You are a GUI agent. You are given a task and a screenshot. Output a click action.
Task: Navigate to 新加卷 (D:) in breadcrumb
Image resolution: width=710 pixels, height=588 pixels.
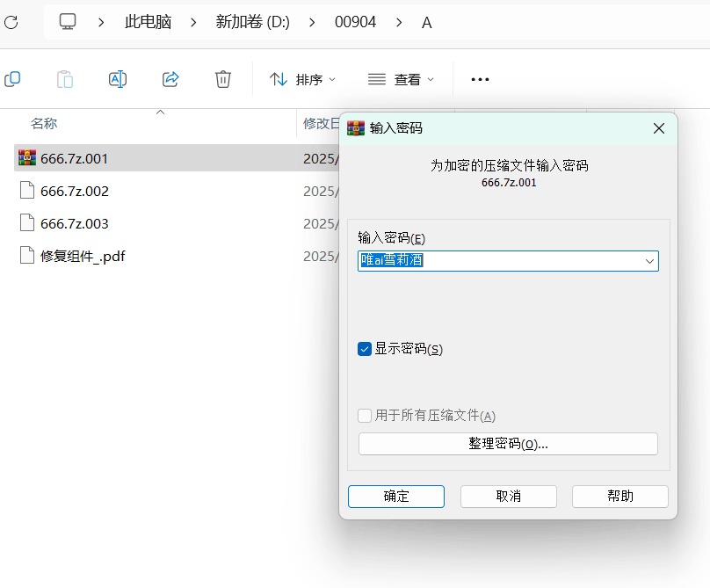pyautogui.click(x=252, y=22)
